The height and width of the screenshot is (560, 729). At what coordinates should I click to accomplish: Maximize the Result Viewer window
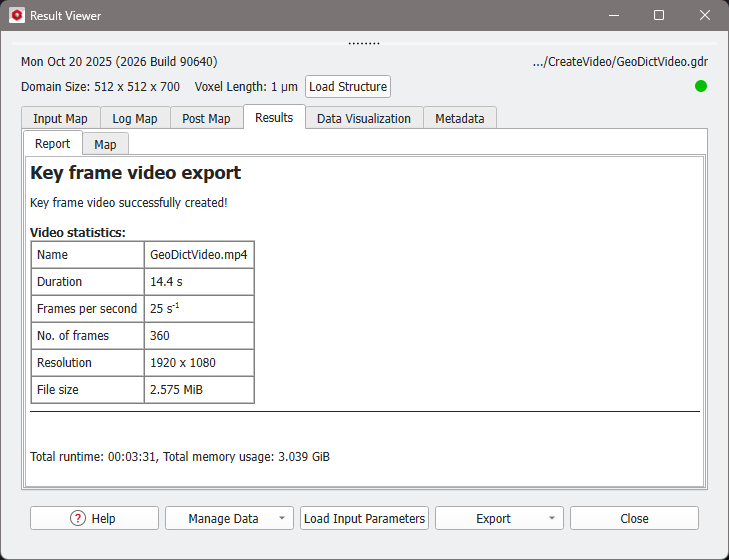pyautogui.click(x=659, y=15)
